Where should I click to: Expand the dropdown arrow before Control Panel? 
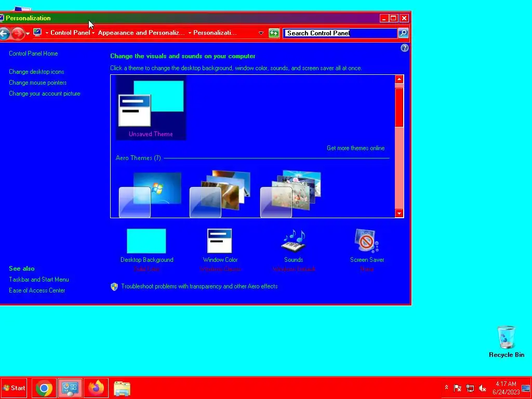coord(47,33)
